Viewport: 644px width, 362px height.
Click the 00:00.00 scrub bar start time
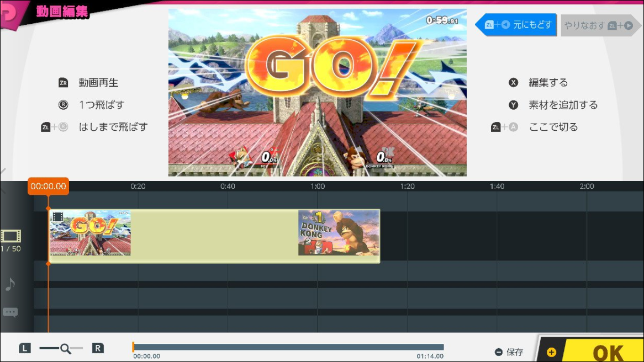click(x=146, y=356)
